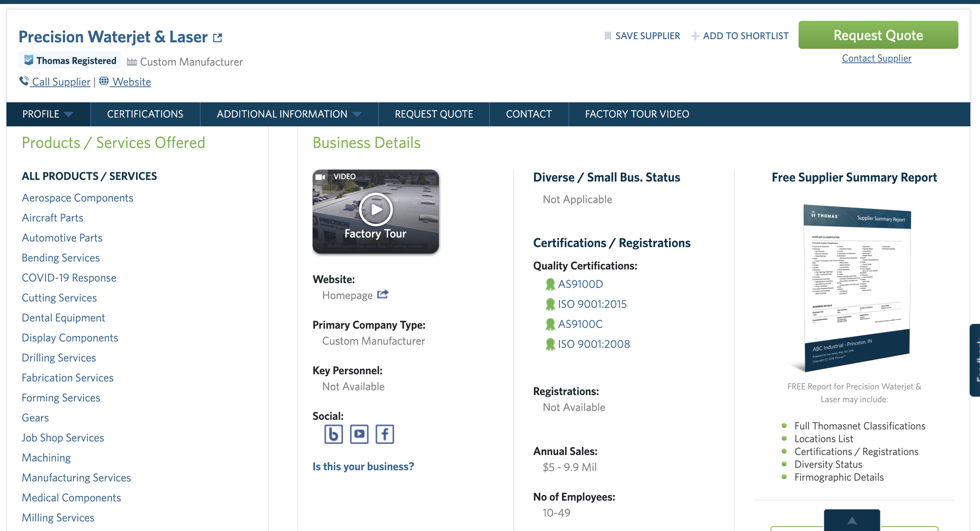980x531 pixels.
Task: Open the blog 'b' social icon
Action: [x=333, y=434]
